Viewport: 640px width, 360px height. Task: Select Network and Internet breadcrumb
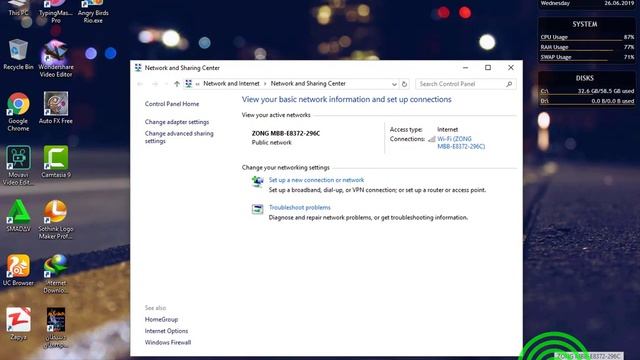click(x=231, y=84)
